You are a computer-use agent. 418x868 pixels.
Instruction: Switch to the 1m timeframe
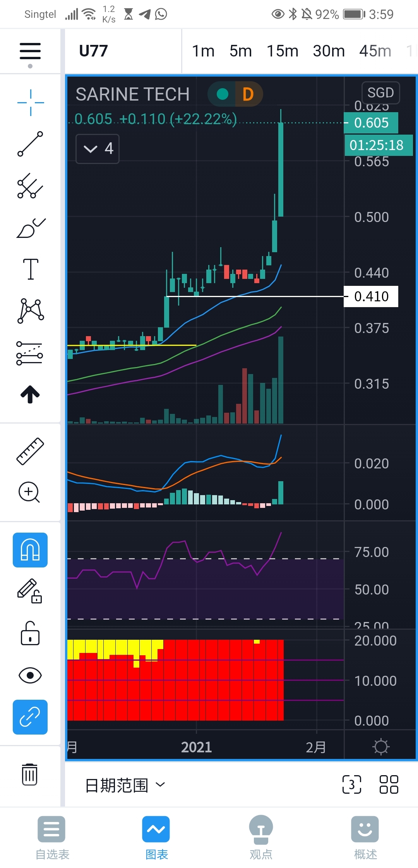pos(203,51)
